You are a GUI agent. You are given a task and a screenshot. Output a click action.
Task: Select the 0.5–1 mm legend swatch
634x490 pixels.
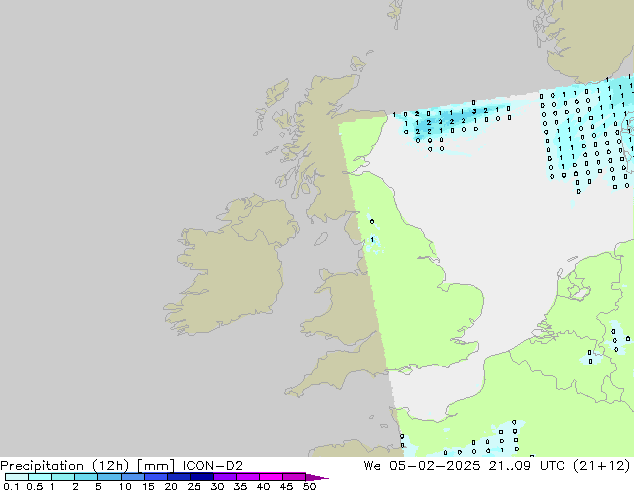[x=40, y=477]
